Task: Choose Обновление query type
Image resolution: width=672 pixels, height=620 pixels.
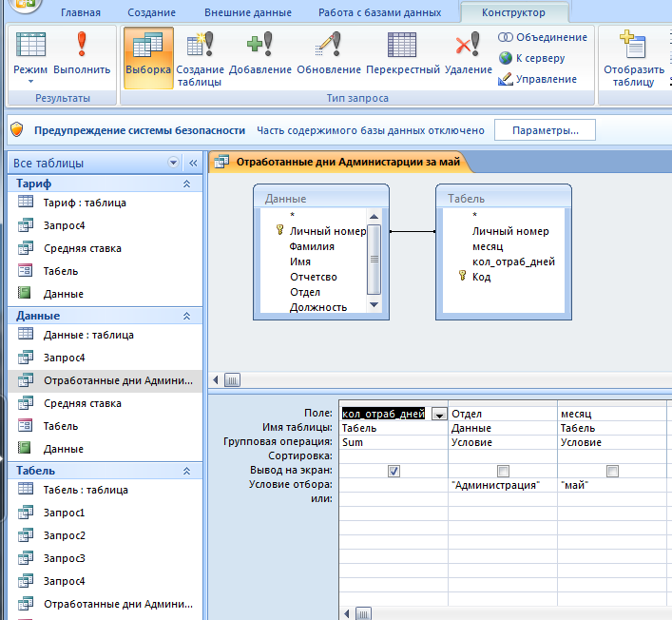Action: point(329,53)
